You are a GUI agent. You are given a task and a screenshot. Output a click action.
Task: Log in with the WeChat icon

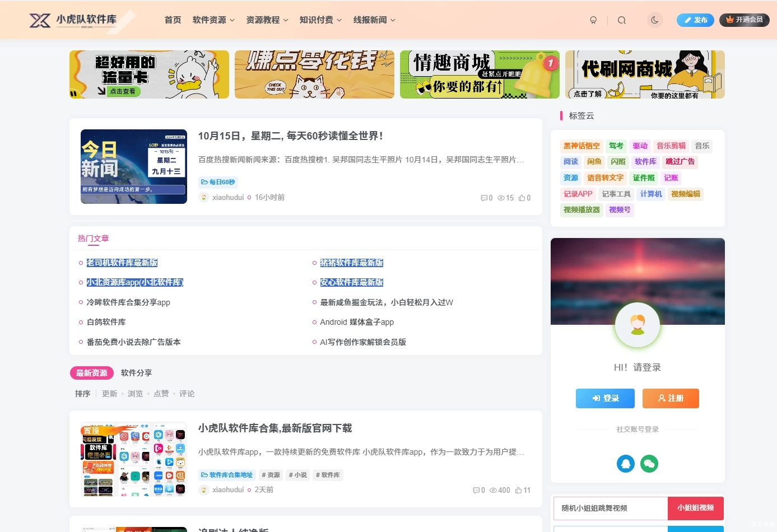click(x=649, y=464)
